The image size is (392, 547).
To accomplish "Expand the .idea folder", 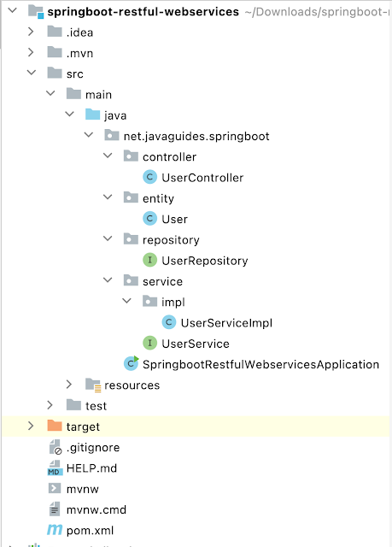I will 31,32.
